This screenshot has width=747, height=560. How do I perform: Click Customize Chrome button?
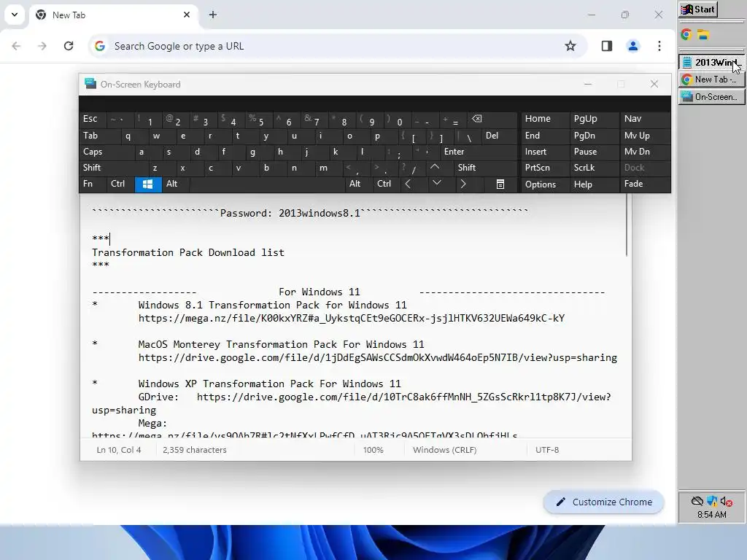click(603, 502)
